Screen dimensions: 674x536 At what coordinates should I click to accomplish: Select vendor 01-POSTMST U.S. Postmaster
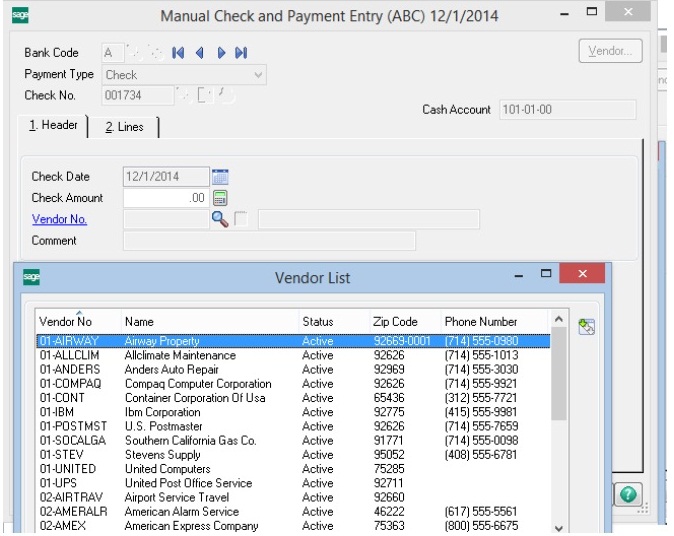pyautogui.click(x=293, y=426)
